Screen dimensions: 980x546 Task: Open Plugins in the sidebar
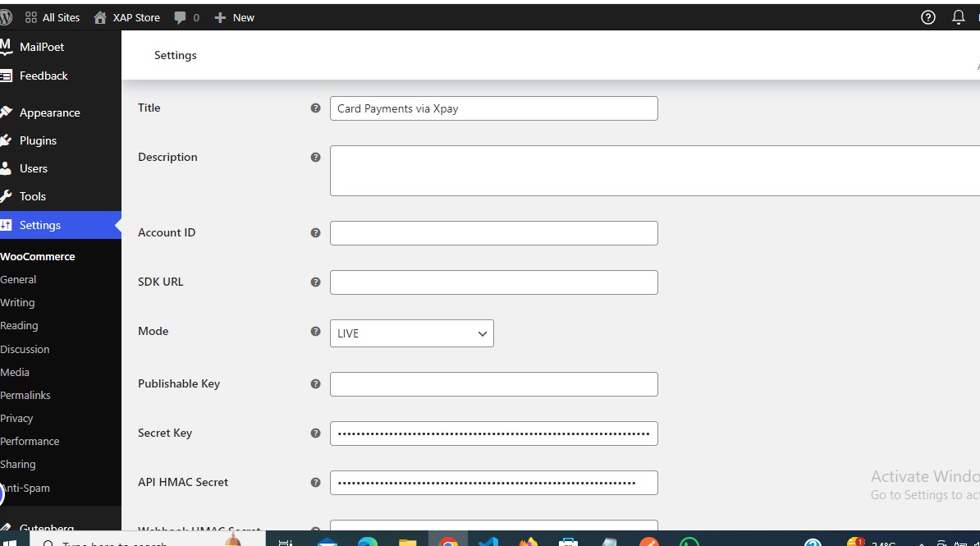(38, 140)
